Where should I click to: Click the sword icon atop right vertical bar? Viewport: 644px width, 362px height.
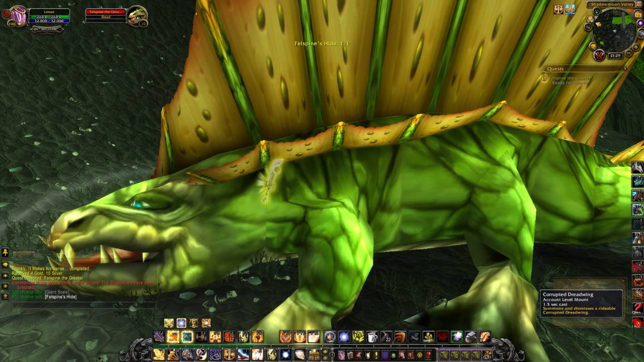[637, 167]
